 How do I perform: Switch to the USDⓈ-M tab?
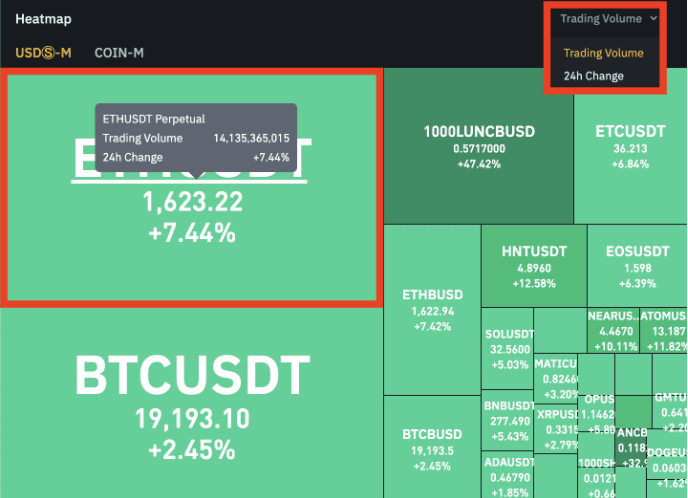[43, 52]
